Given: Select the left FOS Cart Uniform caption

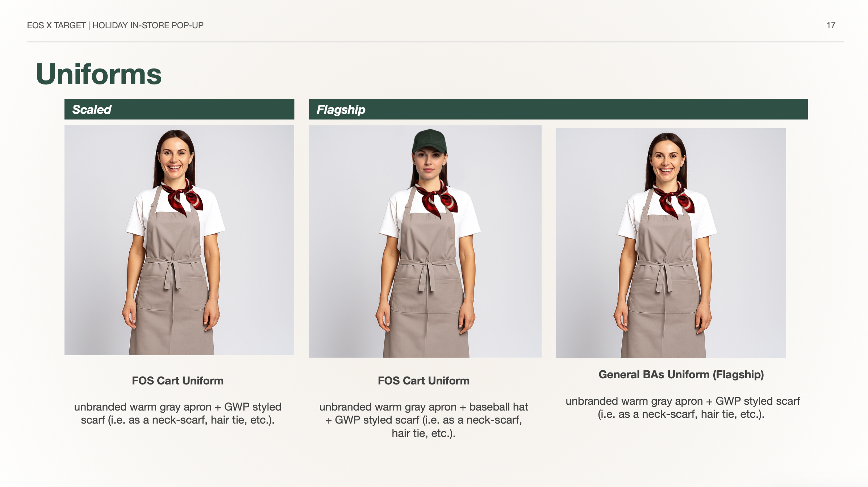Looking at the screenshot, I should tap(178, 380).
